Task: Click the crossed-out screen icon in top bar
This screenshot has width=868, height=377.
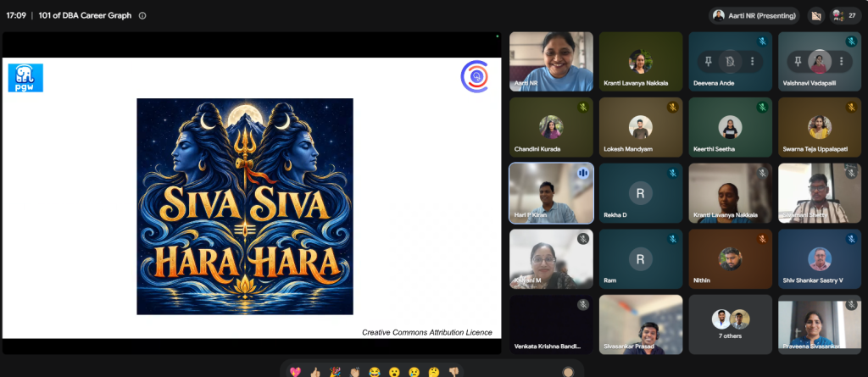Action: pos(815,16)
